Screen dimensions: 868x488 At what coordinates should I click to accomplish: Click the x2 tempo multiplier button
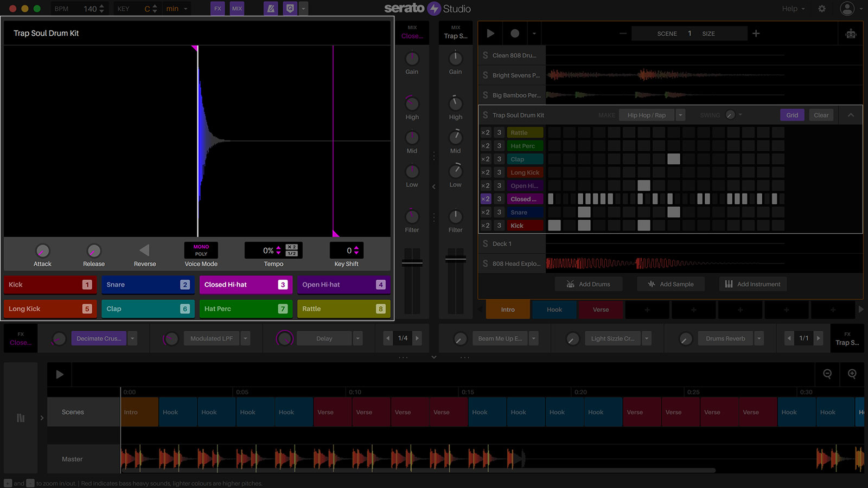click(292, 247)
